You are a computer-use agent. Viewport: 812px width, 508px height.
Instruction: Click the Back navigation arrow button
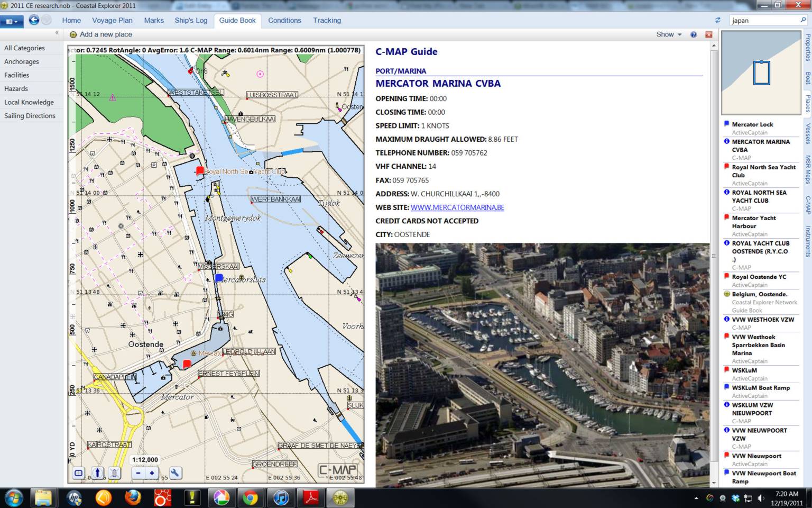point(34,20)
